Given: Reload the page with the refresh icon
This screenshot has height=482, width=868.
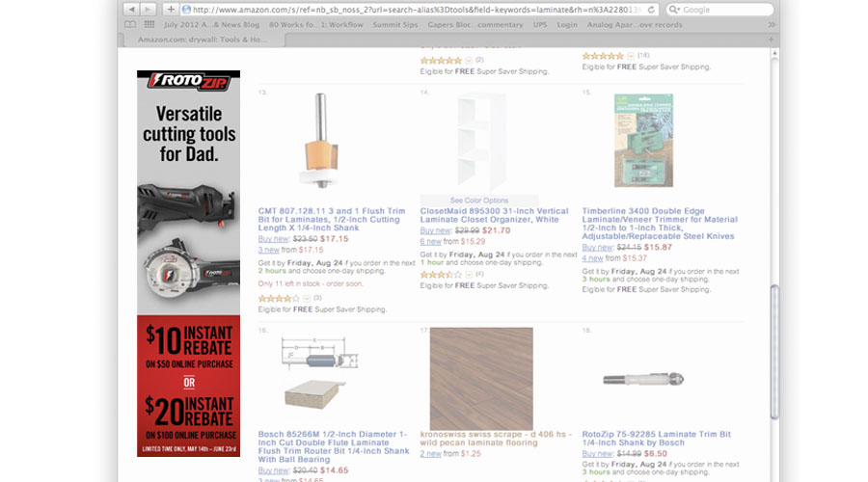Looking at the screenshot, I should 651,10.
